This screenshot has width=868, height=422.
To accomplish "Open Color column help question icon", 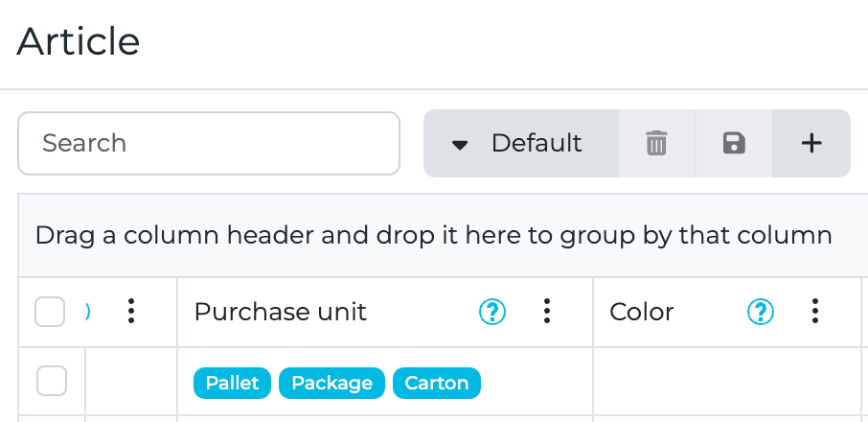I will [x=761, y=311].
